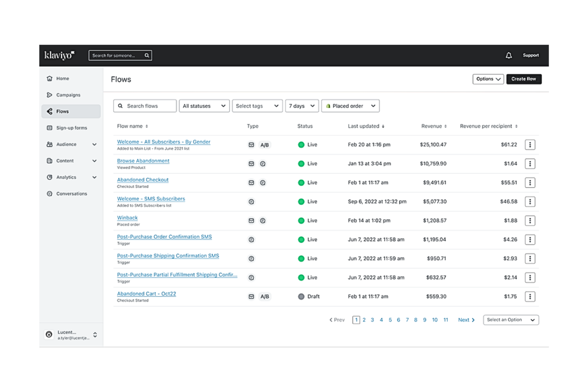Open the Select tags dropdown
The height and width of the screenshot is (392, 588).
coord(257,106)
